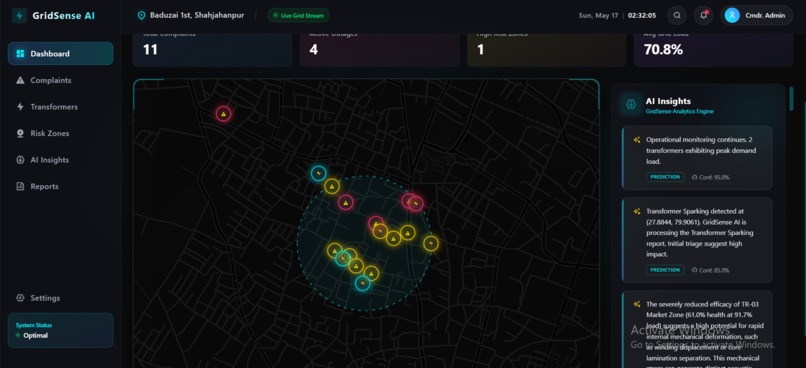Select cyan marker overlapping the yellow marker cluster
Screen dimensions: 806x368
pyautogui.click(x=343, y=258)
